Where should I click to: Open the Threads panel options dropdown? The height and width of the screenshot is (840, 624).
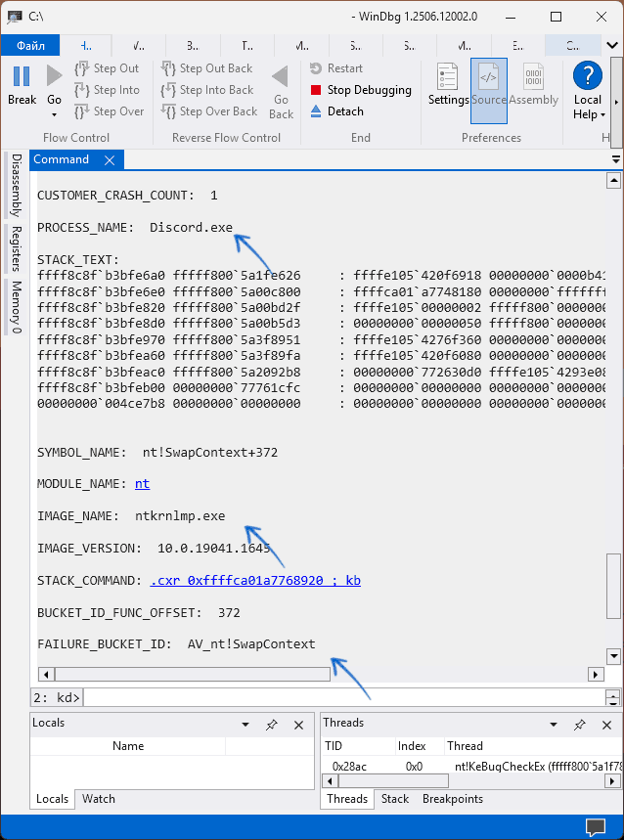point(554,725)
